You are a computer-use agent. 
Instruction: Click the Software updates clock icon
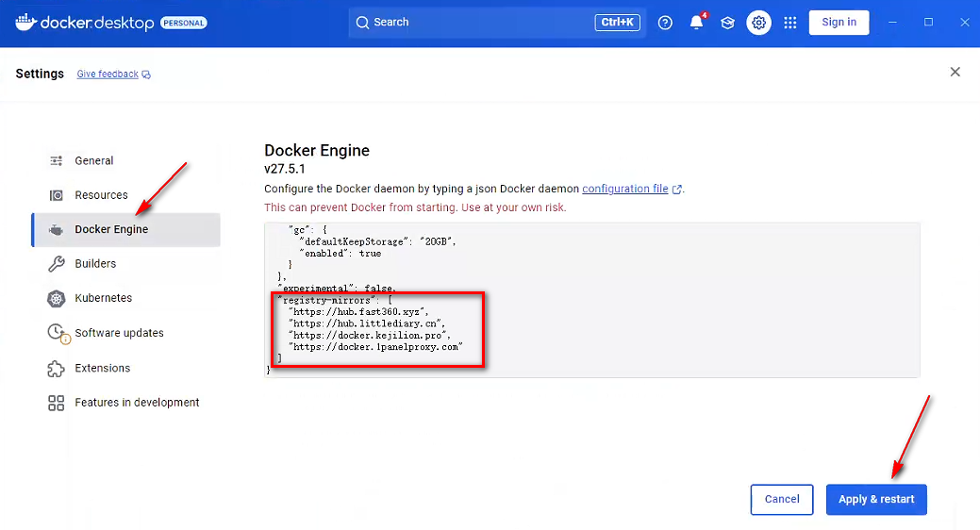(x=58, y=333)
